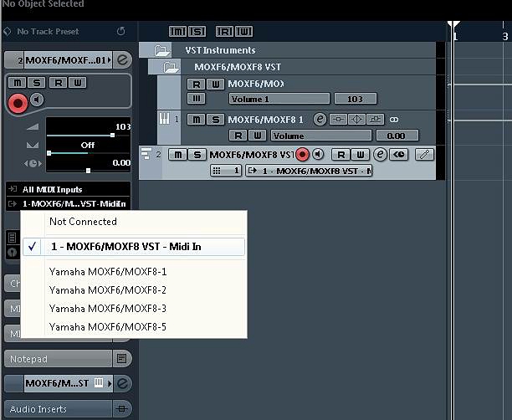Toggle the lane display pencil icon on track 2

coord(424,155)
